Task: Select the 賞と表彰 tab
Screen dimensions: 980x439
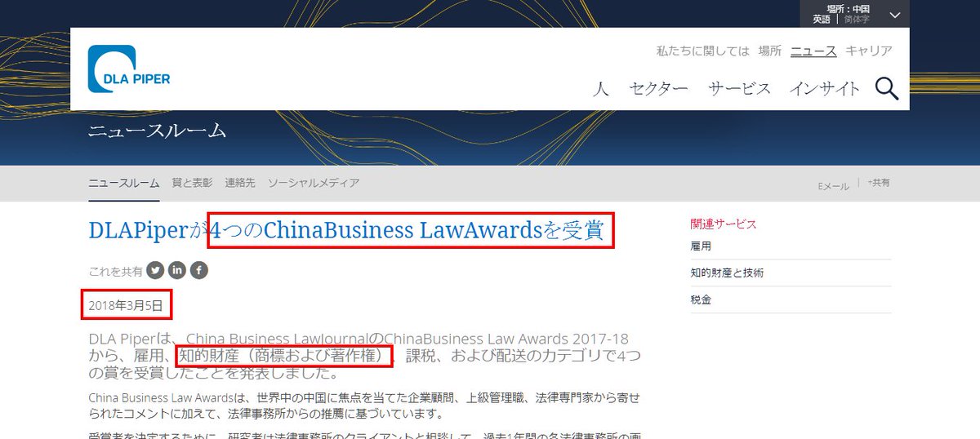Action: pos(192,183)
